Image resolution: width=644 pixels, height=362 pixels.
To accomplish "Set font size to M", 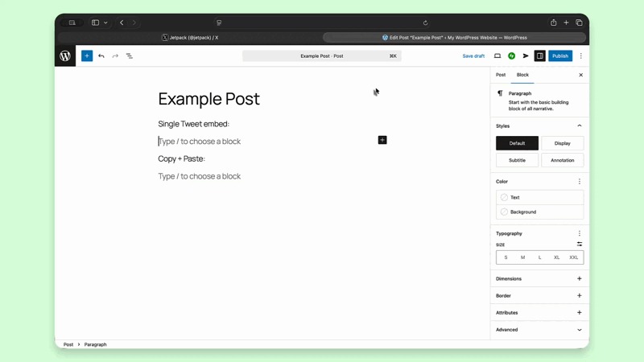I will (522, 257).
